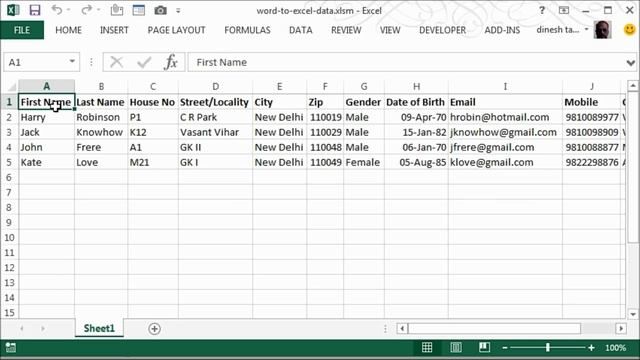Redo the last action
Screen dimensions: 640x360
tap(86, 10)
